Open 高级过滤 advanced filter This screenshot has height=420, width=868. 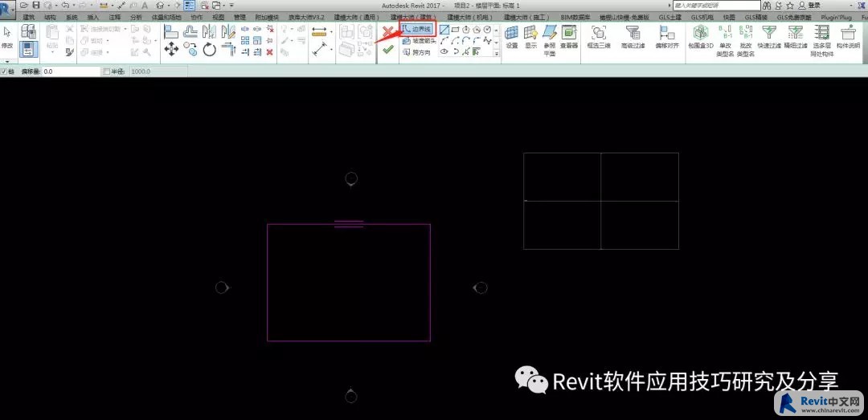pyautogui.click(x=633, y=37)
